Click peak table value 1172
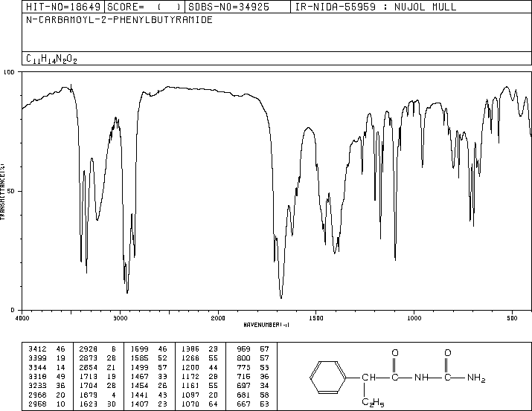The height and width of the screenshot is (411, 532). [x=190, y=376]
